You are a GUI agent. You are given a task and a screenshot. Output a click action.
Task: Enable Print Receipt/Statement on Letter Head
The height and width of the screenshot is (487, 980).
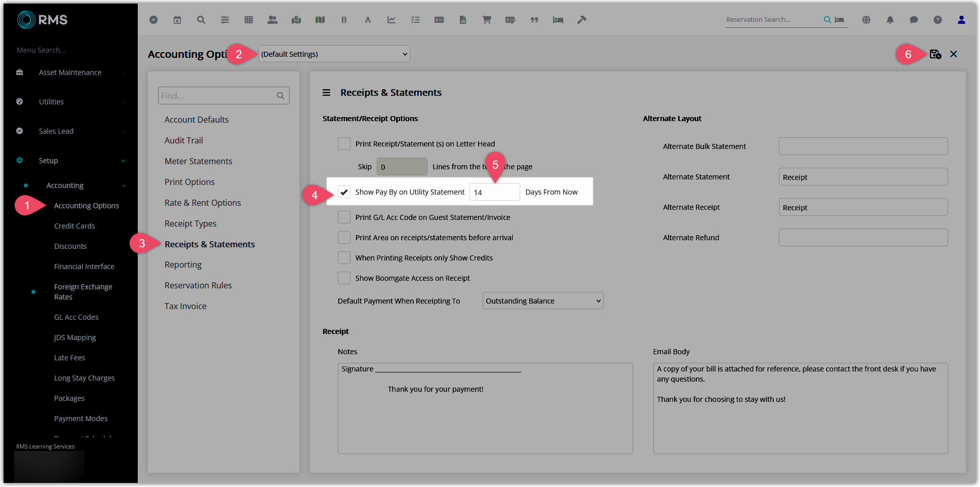(x=344, y=143)
